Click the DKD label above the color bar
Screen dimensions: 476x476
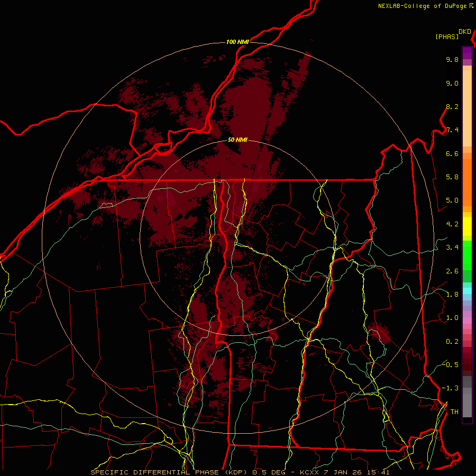click(x=465, y=32)
